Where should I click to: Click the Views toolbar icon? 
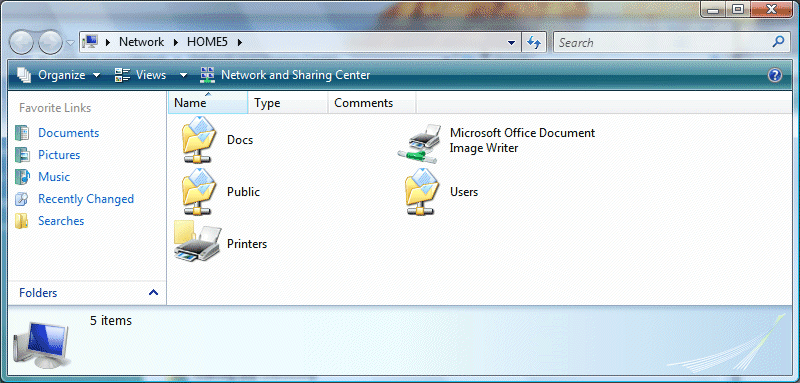point(122,75)
